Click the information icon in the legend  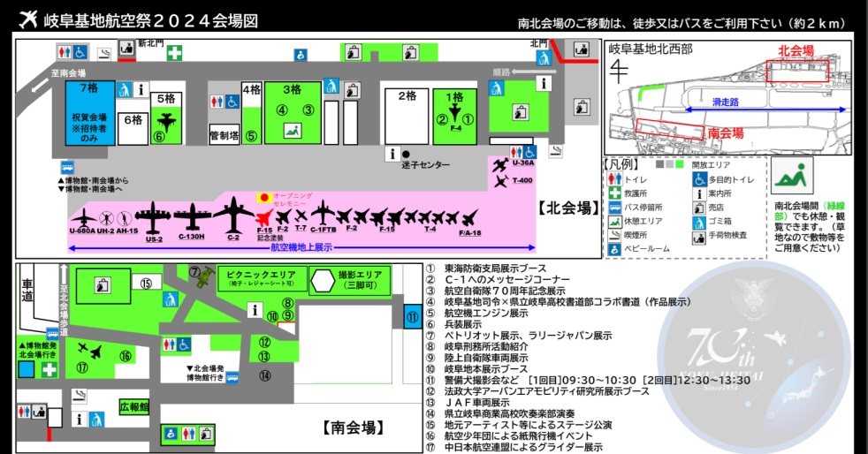click(699, 193)
